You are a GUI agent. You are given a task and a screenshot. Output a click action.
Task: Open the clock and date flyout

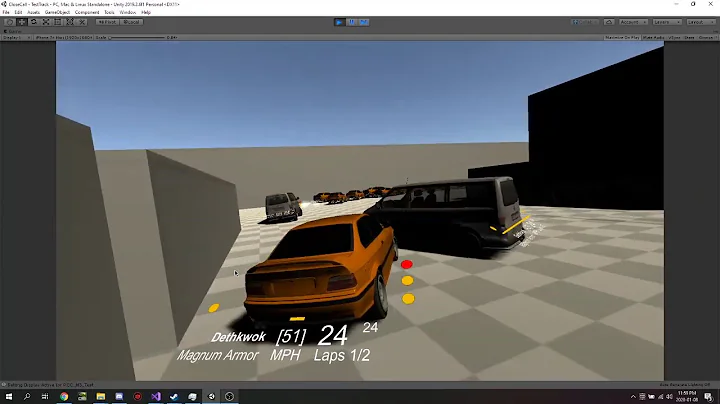(x=687, y=397)
